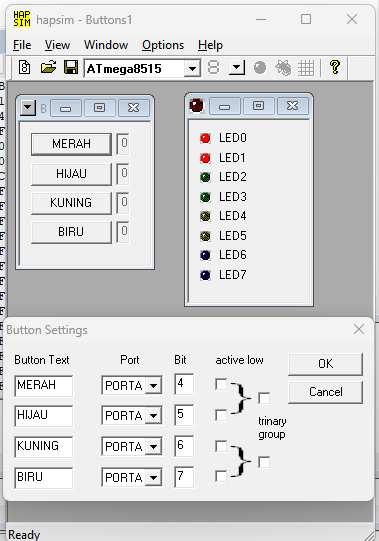Open the View menu
Image resolution: width=379 pixels, height=541 pixels.
tap(57, 45)
